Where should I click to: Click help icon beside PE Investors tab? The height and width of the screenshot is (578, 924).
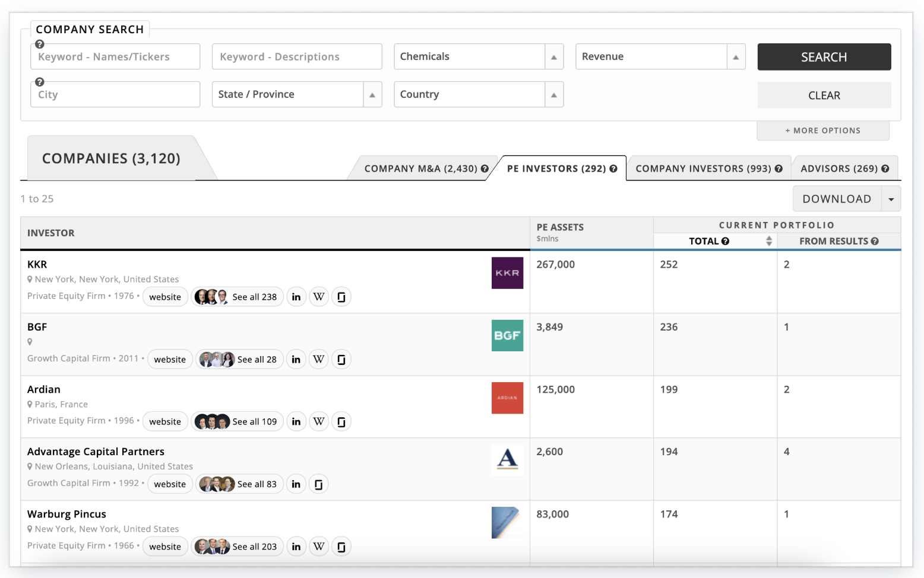(613, 169)
